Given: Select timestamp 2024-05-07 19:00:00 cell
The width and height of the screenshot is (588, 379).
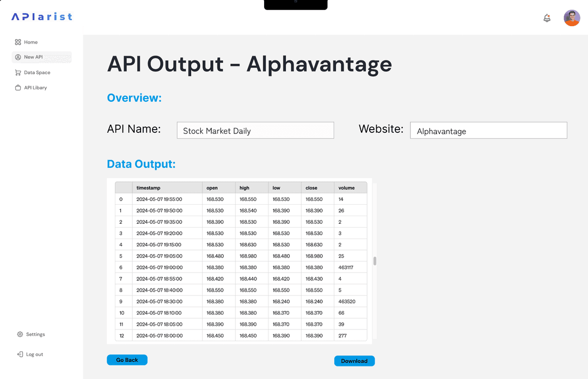Looking at the screenshot, I should coord(167,267).
